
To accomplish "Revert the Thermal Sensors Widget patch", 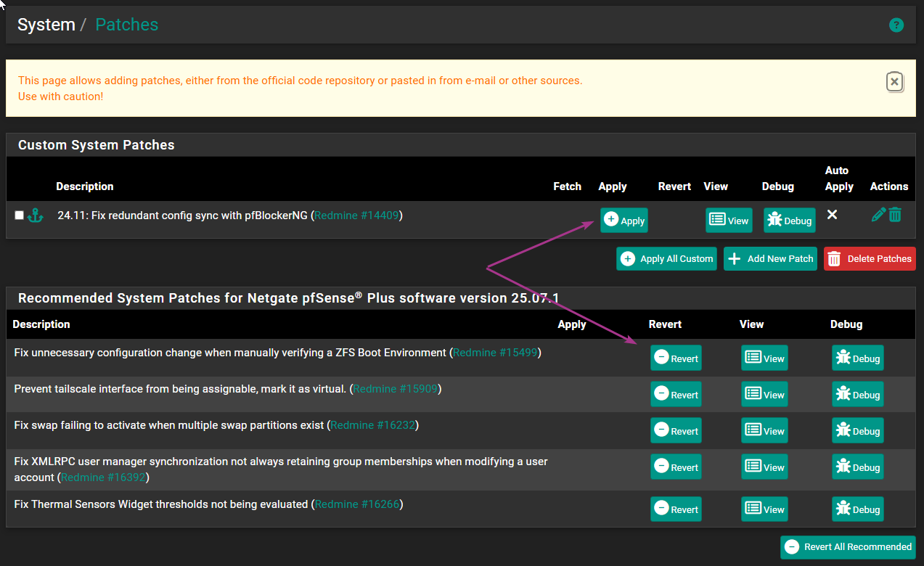I will pyautogui.click(x=676, y=509).
